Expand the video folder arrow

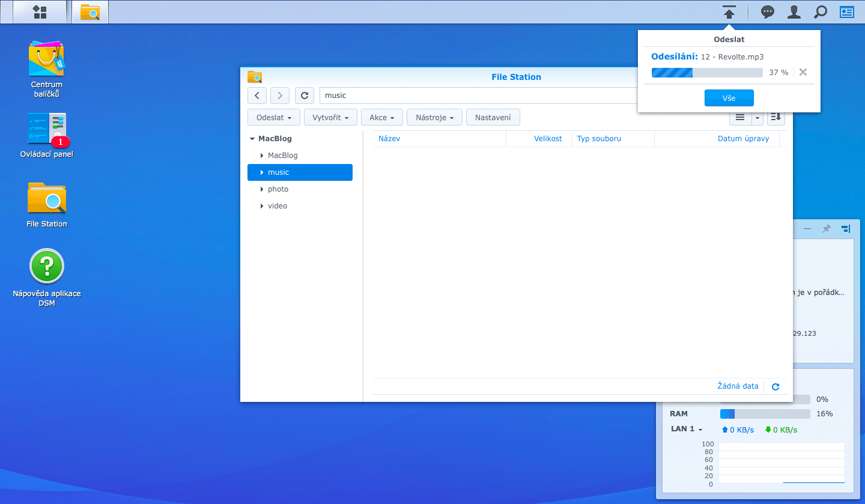point(262,206)
